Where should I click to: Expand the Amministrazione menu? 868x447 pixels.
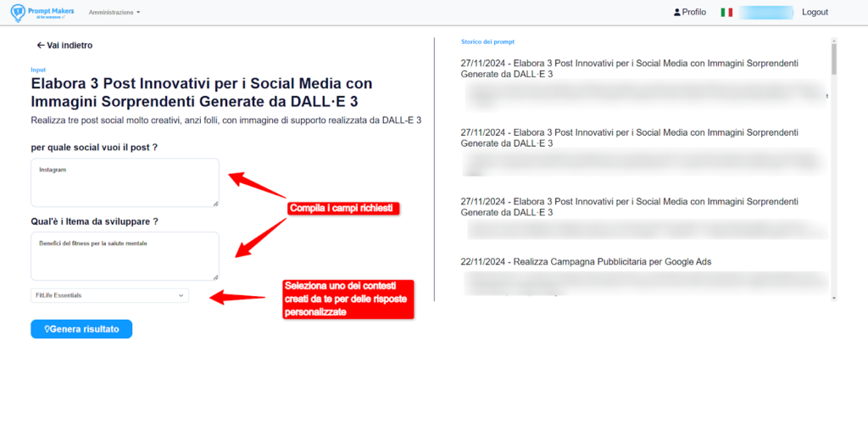114,12
